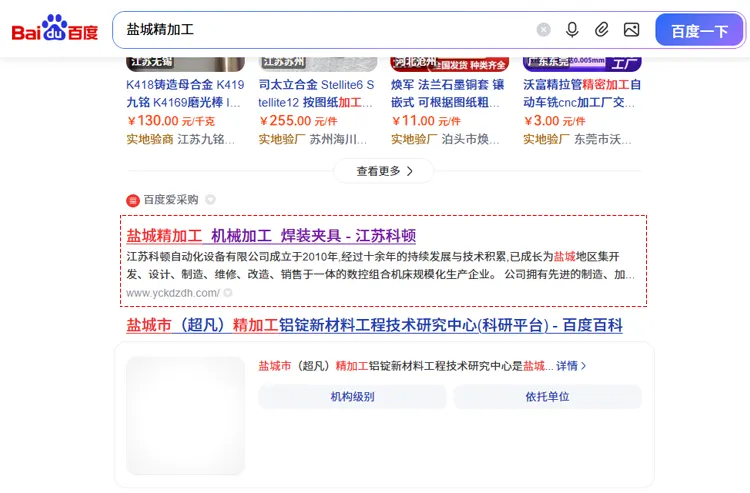Image resolution: width=750 pixels, height=493 pixels.
Task: Open the 盐城精加工_机械加工_焊装夹具 - 江苏科顿 result
Action: (271, 236)
